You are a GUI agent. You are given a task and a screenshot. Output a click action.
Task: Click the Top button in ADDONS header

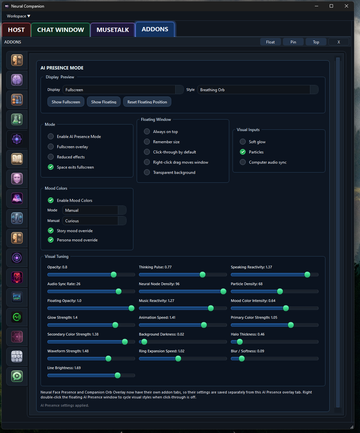point(316,42)
